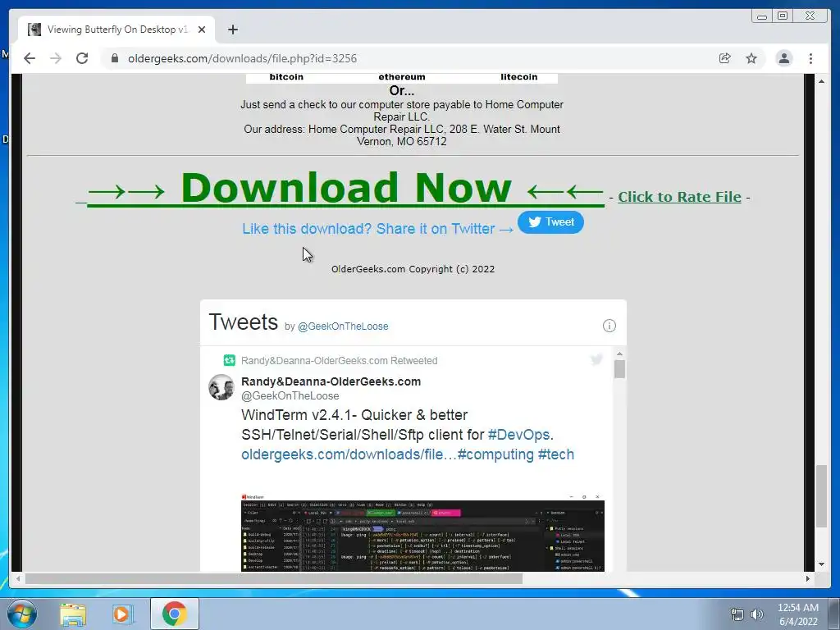
Task: Click the browser forward arrow
Action: pos(56,58)
